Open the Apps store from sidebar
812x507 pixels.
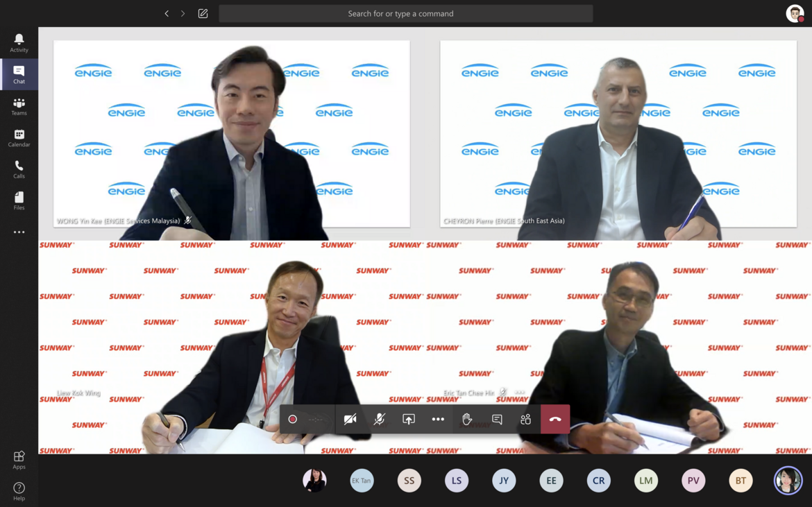tap(19, 460)
